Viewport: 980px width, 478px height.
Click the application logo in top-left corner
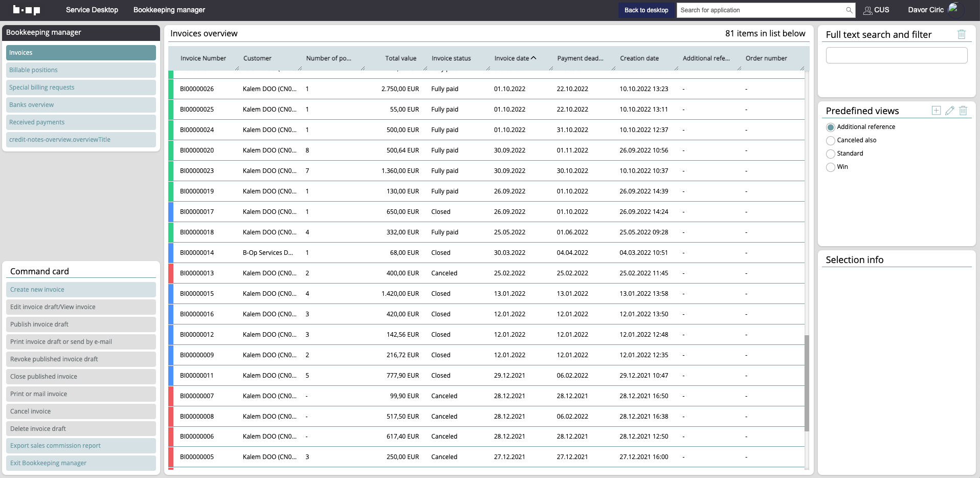(x=27, y=10)
